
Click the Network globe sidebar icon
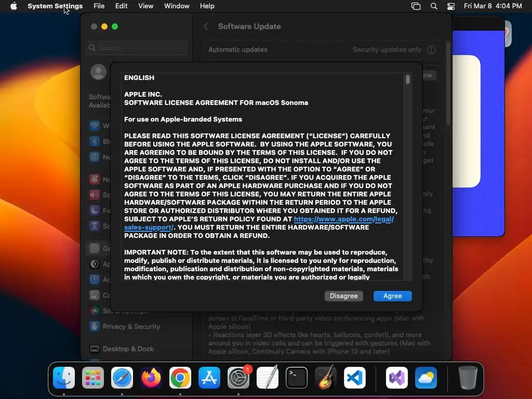click(x=95, y=157)
